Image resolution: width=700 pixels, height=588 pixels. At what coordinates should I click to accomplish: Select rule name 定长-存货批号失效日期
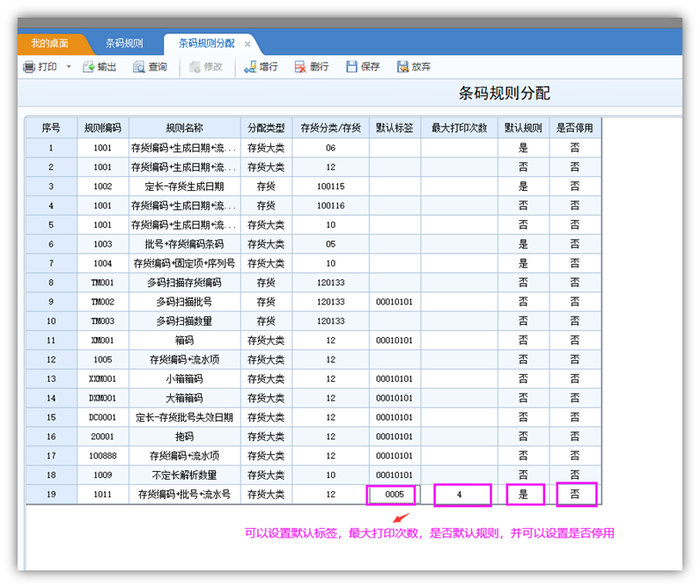click(184, 417)
